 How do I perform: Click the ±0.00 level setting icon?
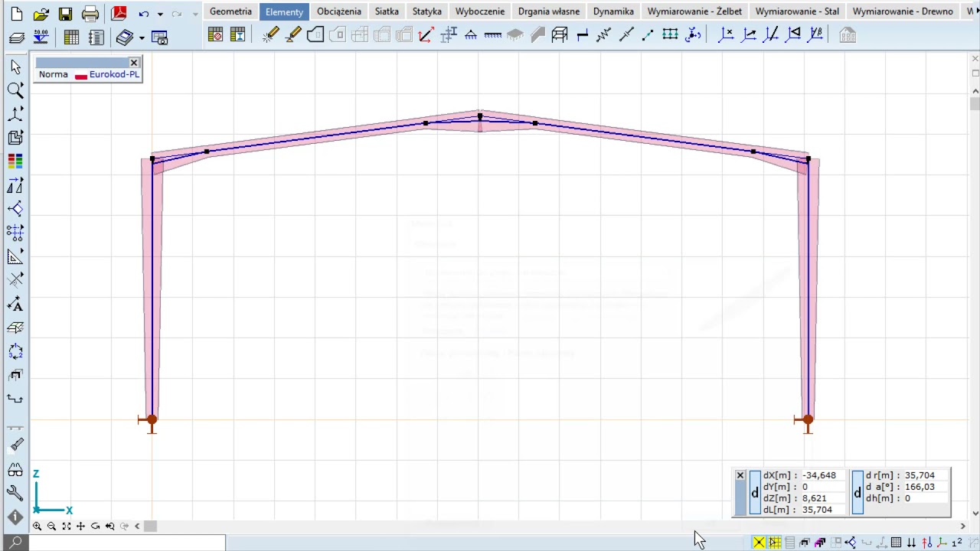tap(41, 37)
